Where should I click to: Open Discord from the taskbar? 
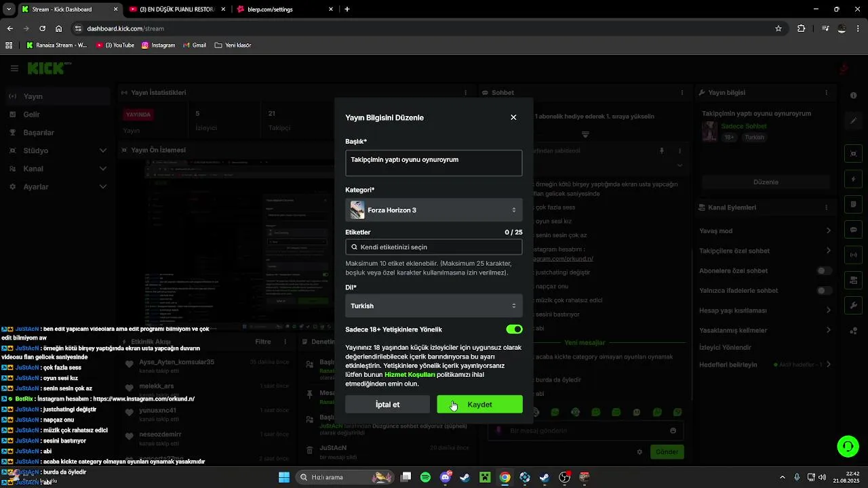(x=446, y=477)
